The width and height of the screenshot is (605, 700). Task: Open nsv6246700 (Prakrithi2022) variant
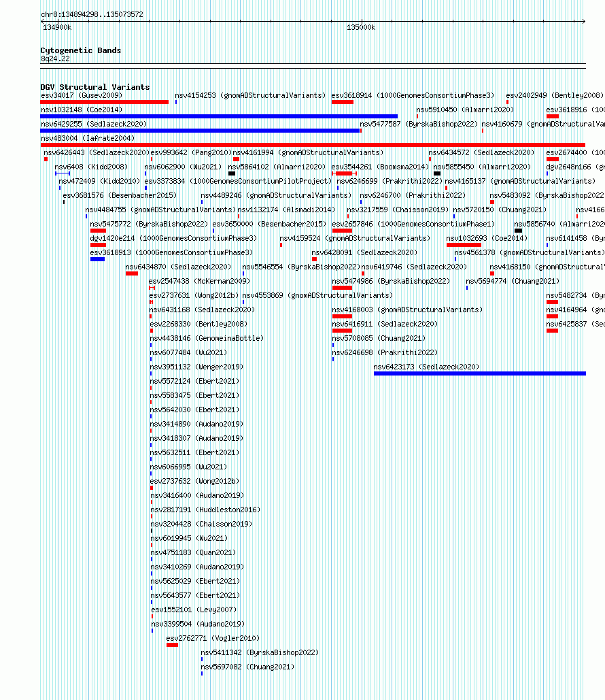[412, 195]
